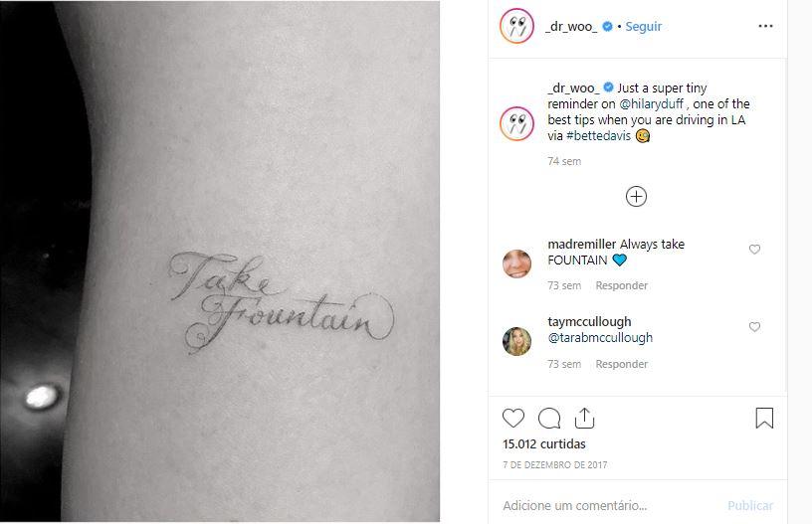Like madremiller's comment
The height and width of the screenshot is (524, 812).
[x=754, y=250]
